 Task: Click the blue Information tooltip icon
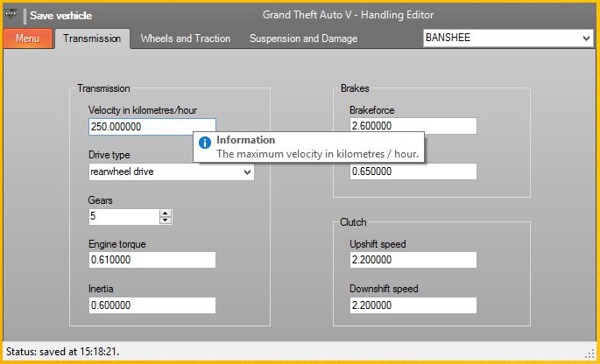pos(205,143)
